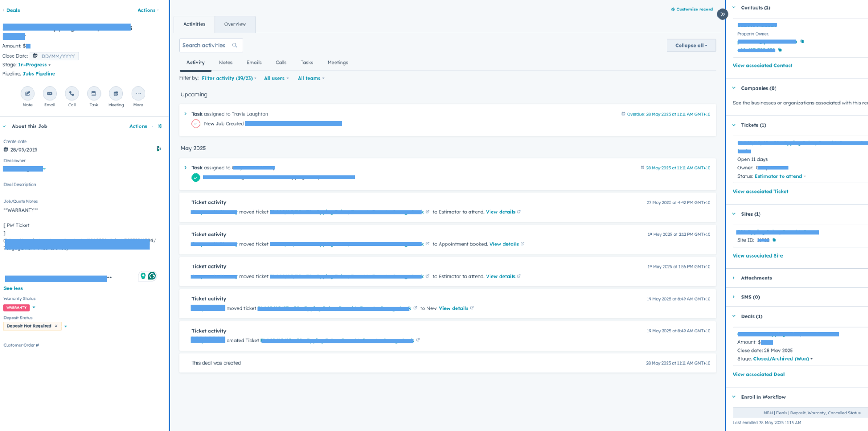Viewport: 868px width, 431px height.
Task: Open external link icon after 27 May ticket name
Action: pos(427,212)
